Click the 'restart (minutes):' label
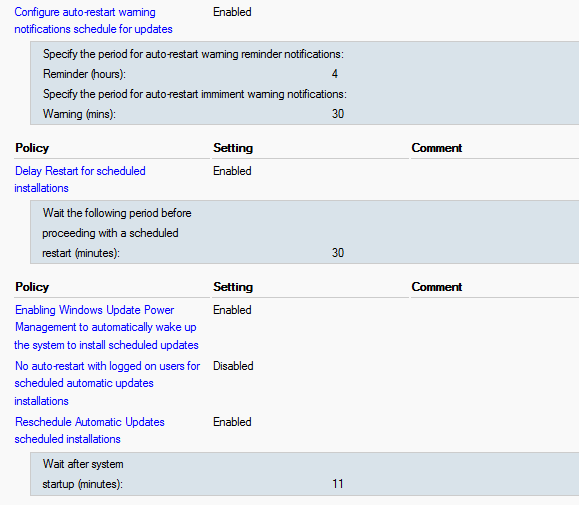This screenshot has height=505, width=579. coord(81,253)
